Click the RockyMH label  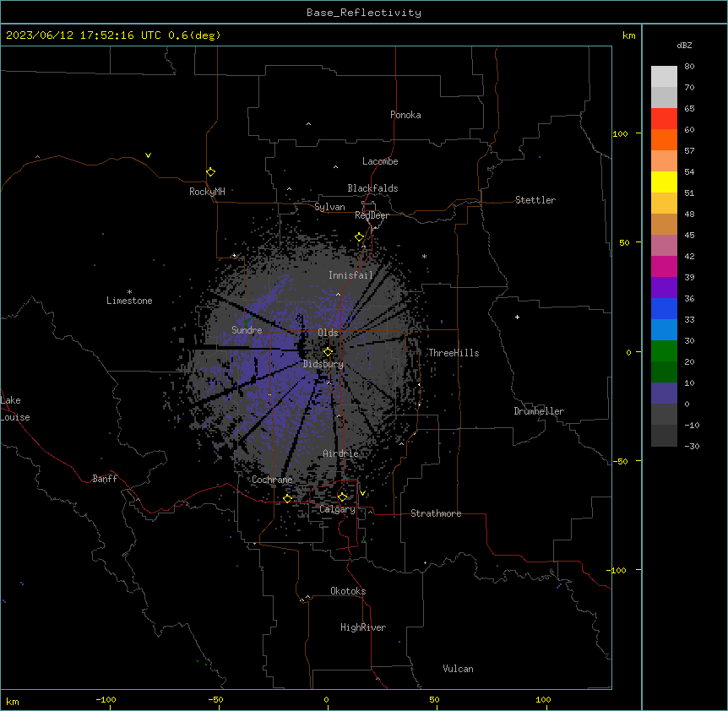point(207,192)
